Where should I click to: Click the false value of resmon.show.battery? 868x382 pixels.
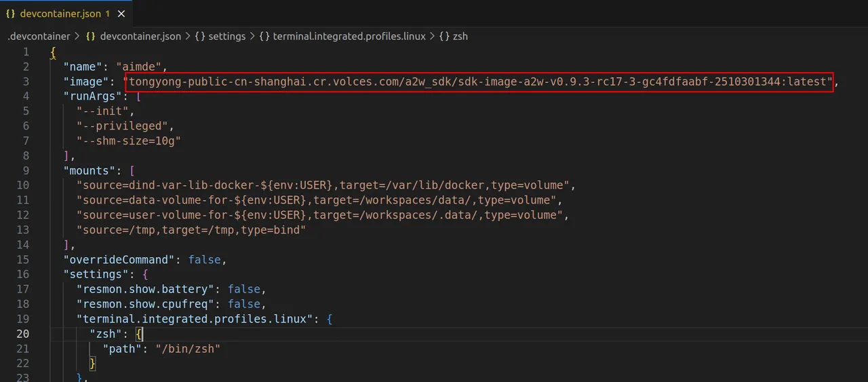(243, 289)
